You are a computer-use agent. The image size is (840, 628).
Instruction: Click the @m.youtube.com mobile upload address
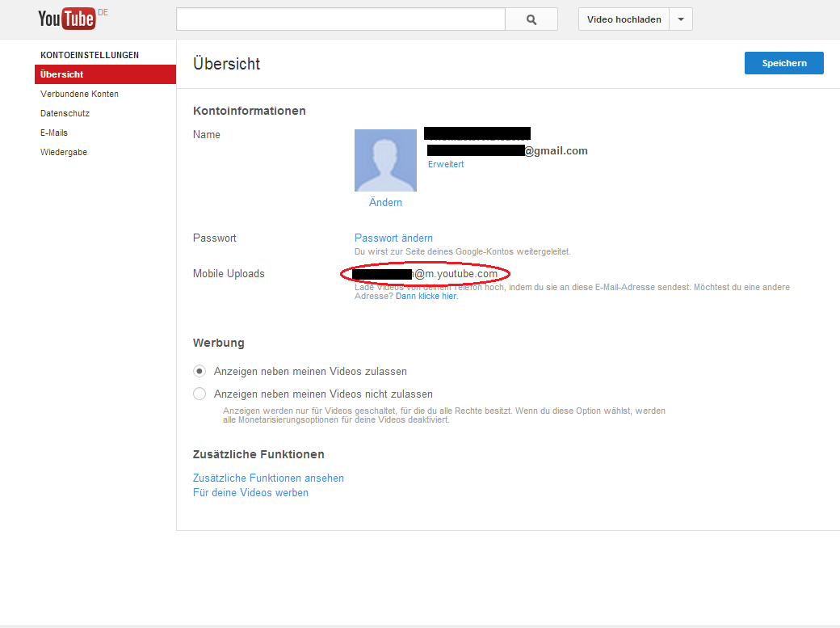pos(425,274)
